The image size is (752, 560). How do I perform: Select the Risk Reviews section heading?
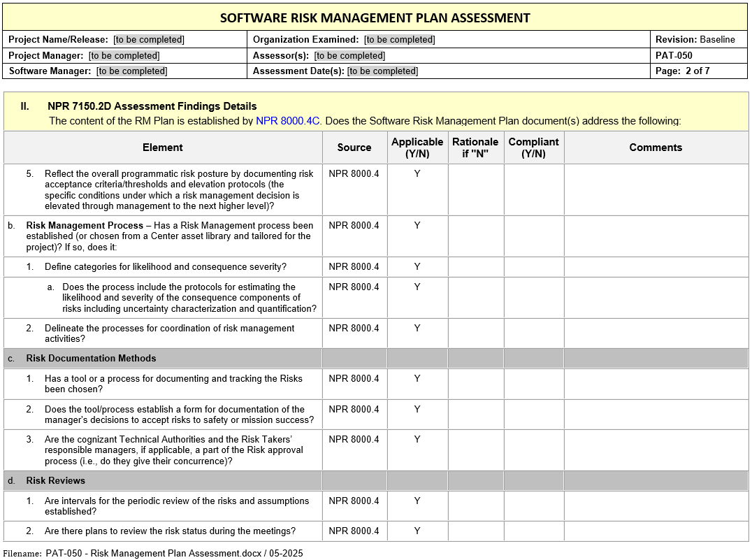pyautogui.click(x=56, y=480)
